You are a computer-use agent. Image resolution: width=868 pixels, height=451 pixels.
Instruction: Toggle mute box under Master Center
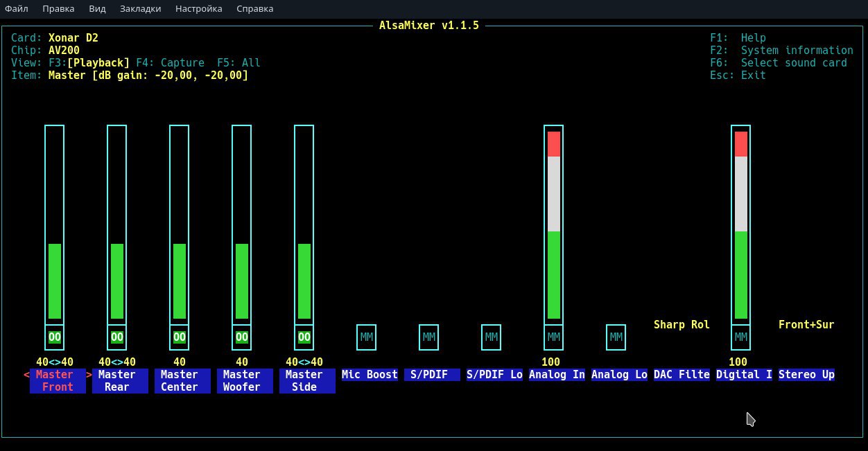click(x=180, y=337)
